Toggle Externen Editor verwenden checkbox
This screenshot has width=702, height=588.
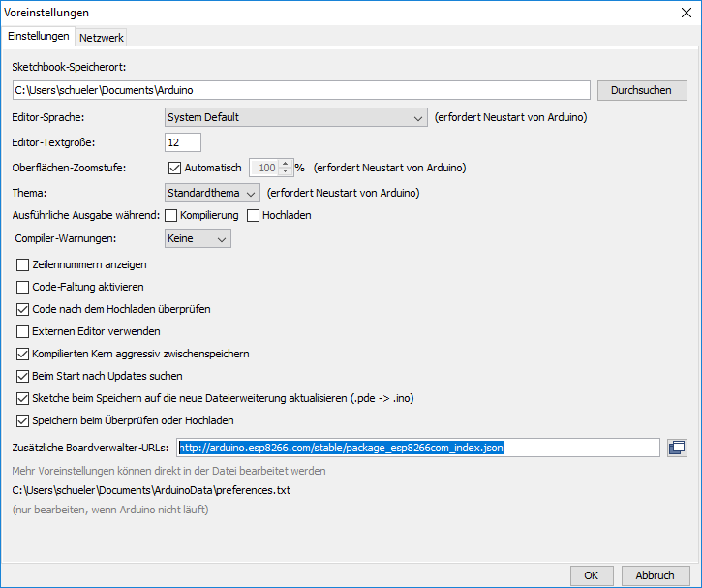pyautogui.click(x=23, y=331)
